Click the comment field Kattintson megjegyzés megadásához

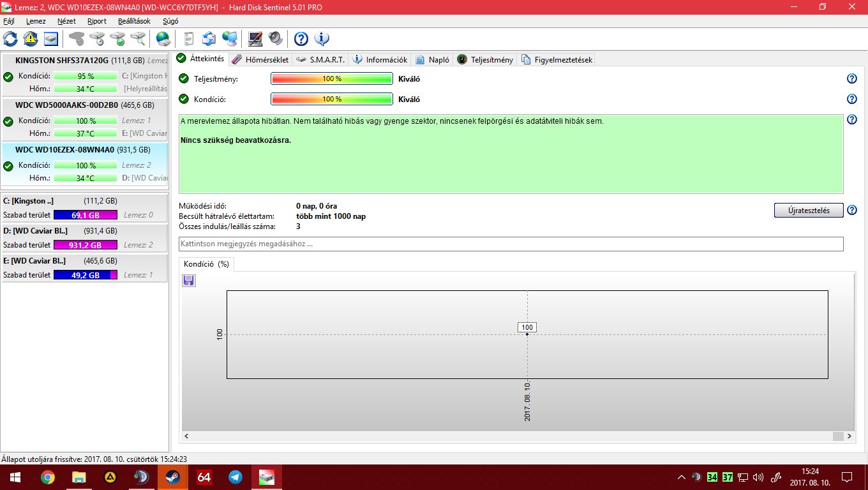coord(511,244)
